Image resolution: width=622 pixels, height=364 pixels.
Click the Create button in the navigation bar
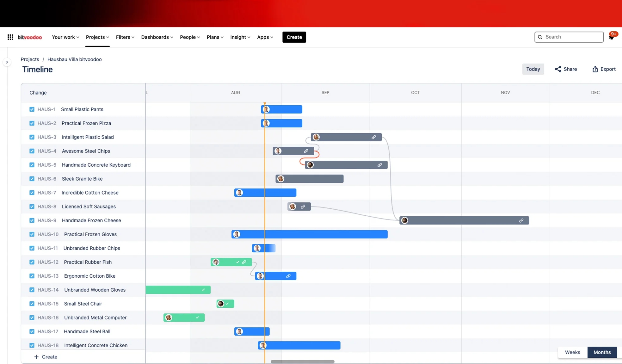[294, 37]
